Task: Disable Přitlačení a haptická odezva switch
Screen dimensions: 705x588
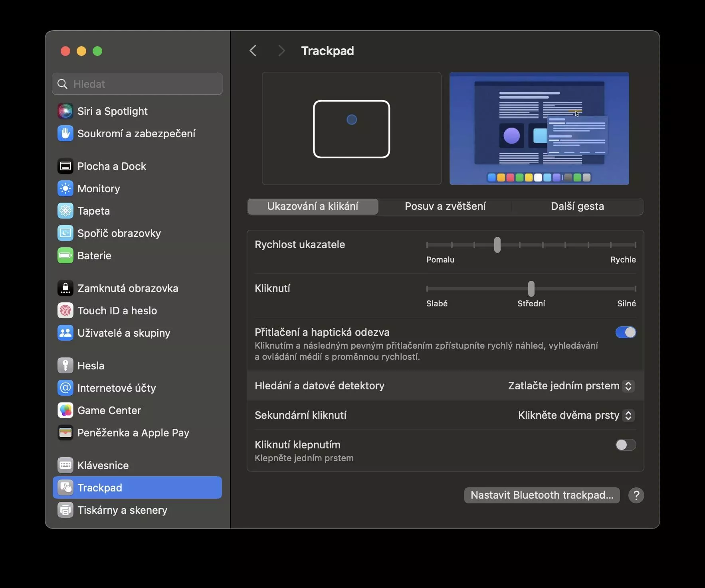Action: point(626,332)
